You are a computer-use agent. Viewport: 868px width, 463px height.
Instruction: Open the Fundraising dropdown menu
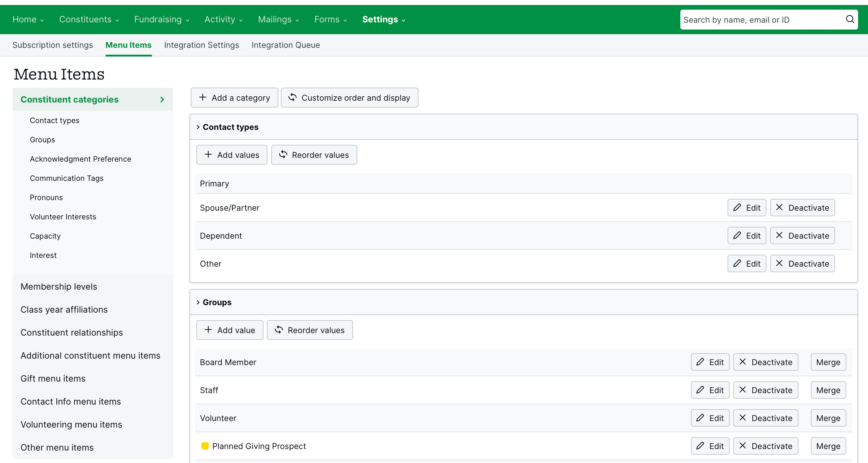coord(162,20)
